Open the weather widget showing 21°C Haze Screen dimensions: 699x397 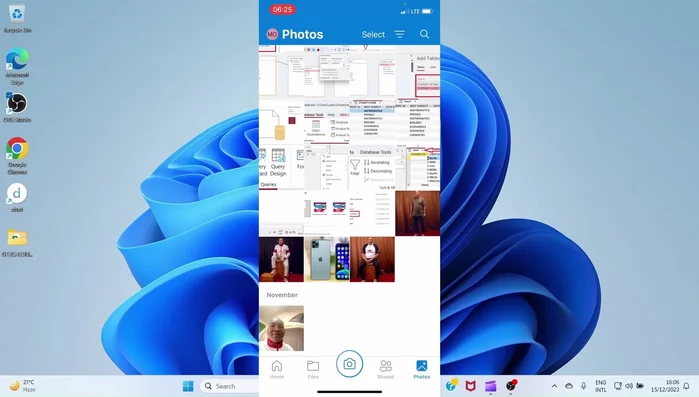[x=22, y=386]
